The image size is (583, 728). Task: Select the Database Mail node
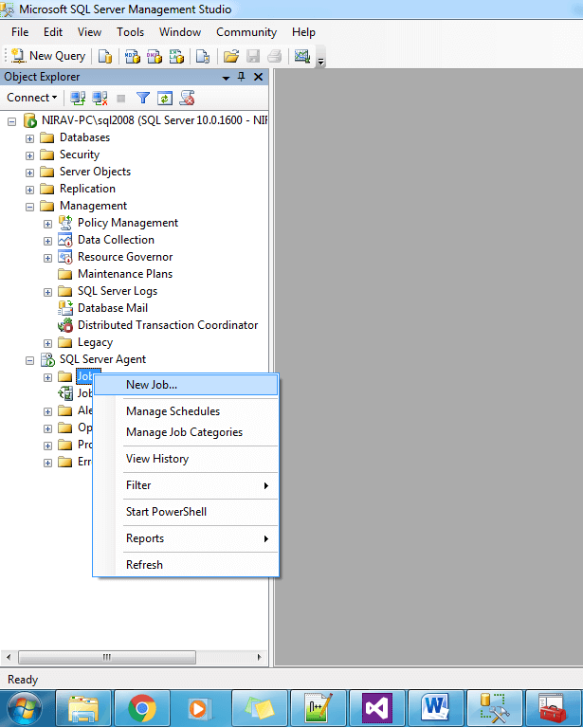(x=112, y=308)
